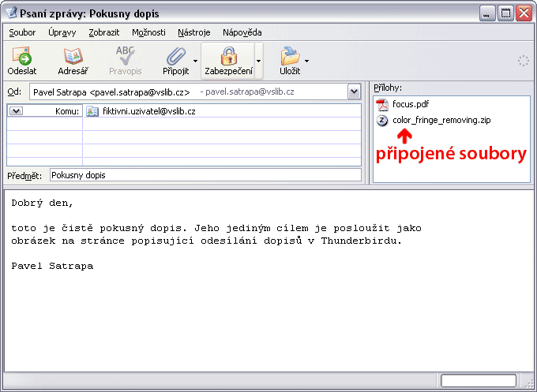The height and width of the screenshot is (392, 537).
Task: Click the Zabezpečení padlock icon
Action: (229, 56)
